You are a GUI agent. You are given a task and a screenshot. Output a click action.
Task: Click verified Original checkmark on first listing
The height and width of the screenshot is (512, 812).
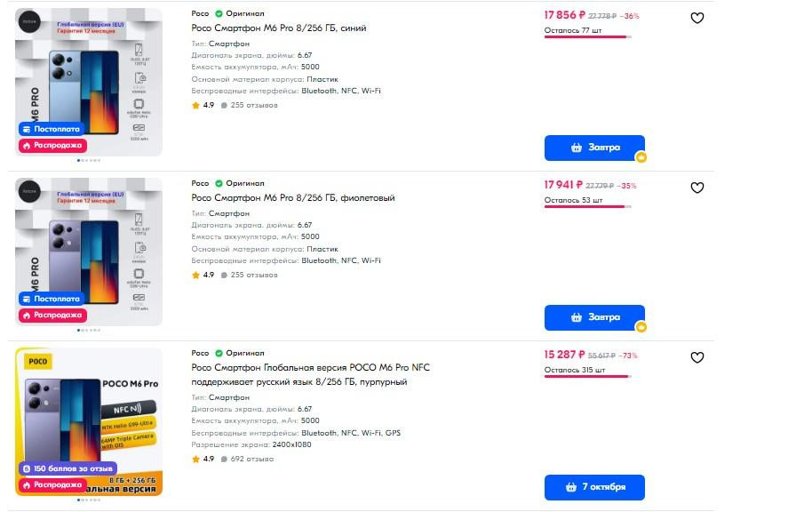[x=219, y=14]
